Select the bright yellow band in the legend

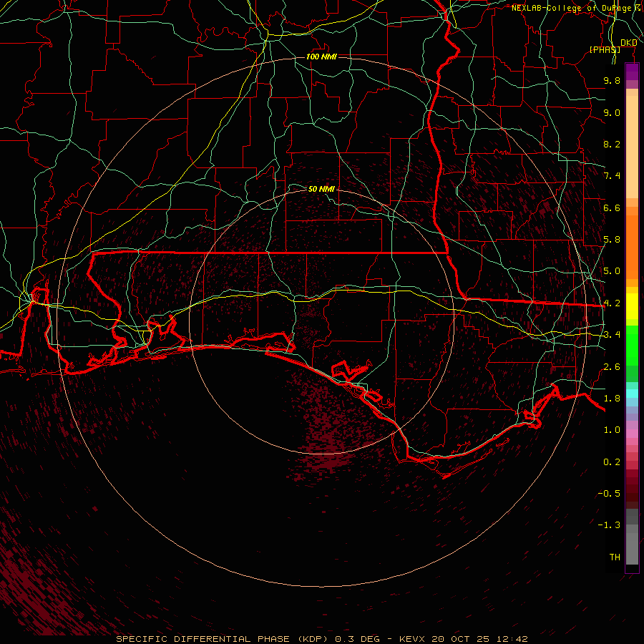pos(632,306)
